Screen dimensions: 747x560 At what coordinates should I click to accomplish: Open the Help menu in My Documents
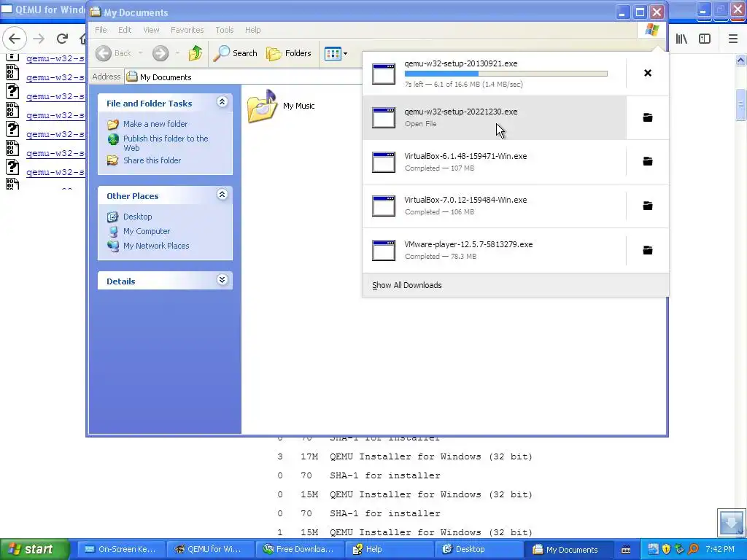253,30
